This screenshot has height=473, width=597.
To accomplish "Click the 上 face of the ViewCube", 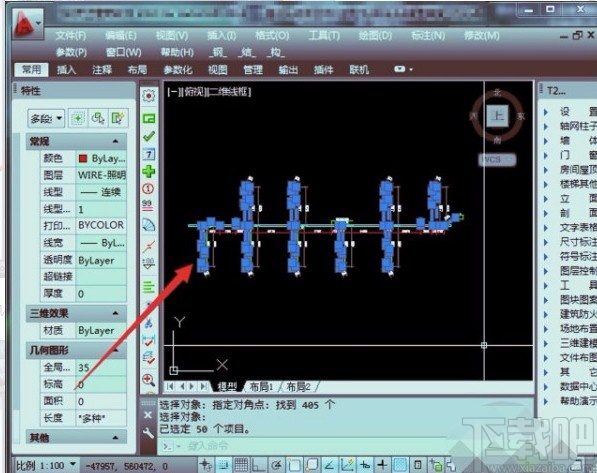I will coord(497,115).
